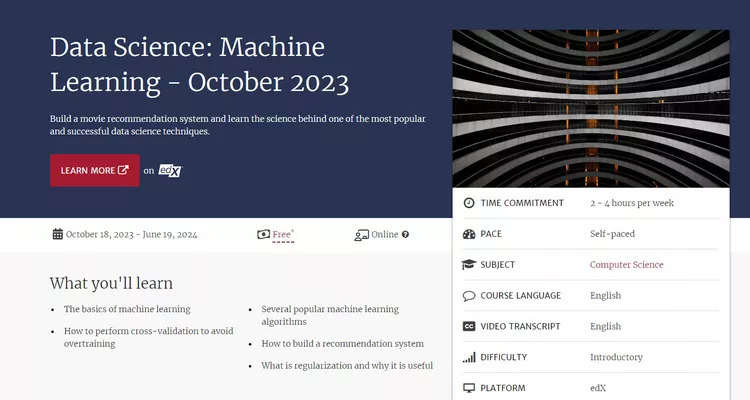
Task: Click 'The basics of machine learning' bullet
Action: coord(127,309)
